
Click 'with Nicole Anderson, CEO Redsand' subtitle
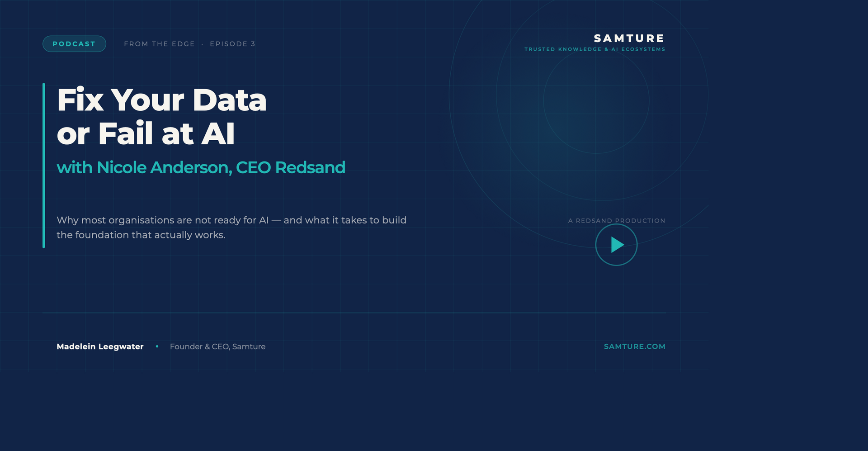tap(201, 167)
